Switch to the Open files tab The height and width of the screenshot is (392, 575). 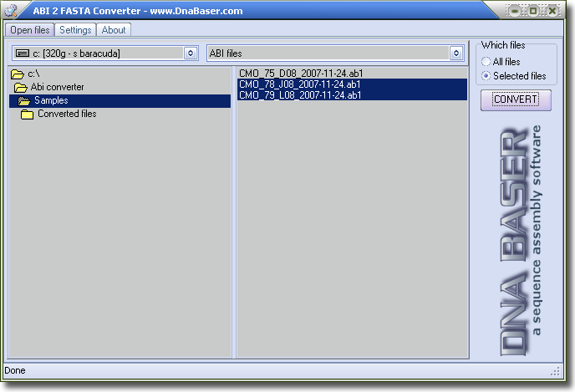tap(30, 30)
